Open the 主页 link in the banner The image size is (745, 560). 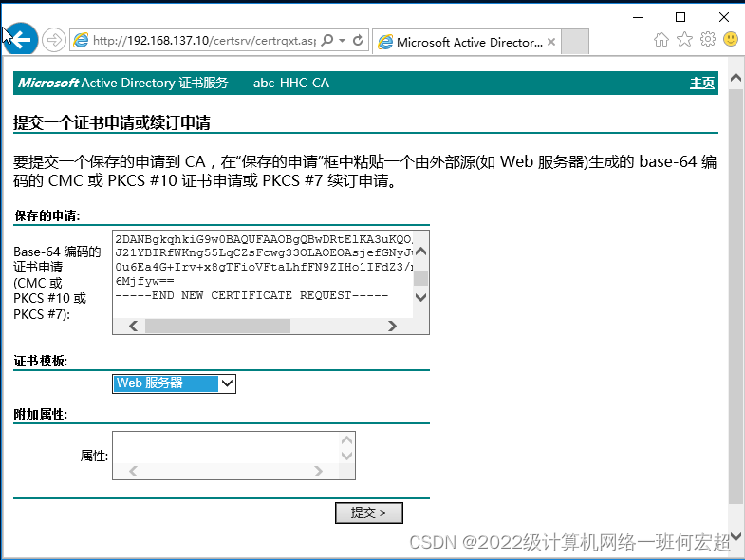pyautogui.click(x=701, y=84)
